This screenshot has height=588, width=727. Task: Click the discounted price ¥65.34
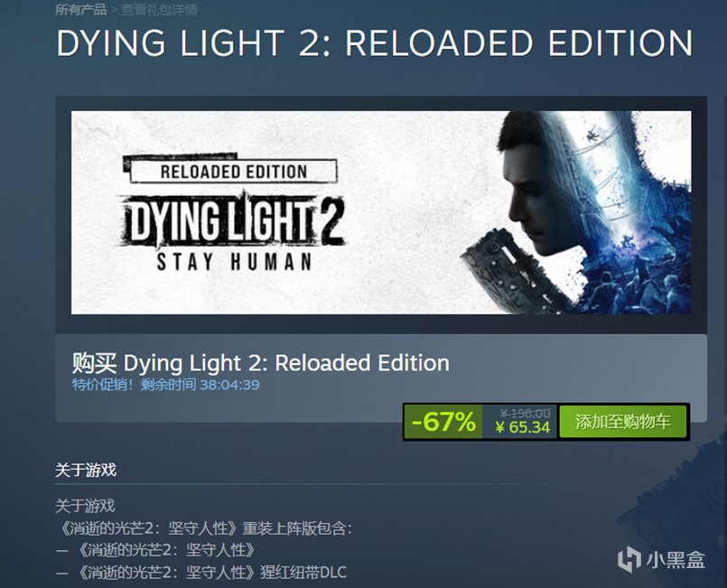coord(523,427)
